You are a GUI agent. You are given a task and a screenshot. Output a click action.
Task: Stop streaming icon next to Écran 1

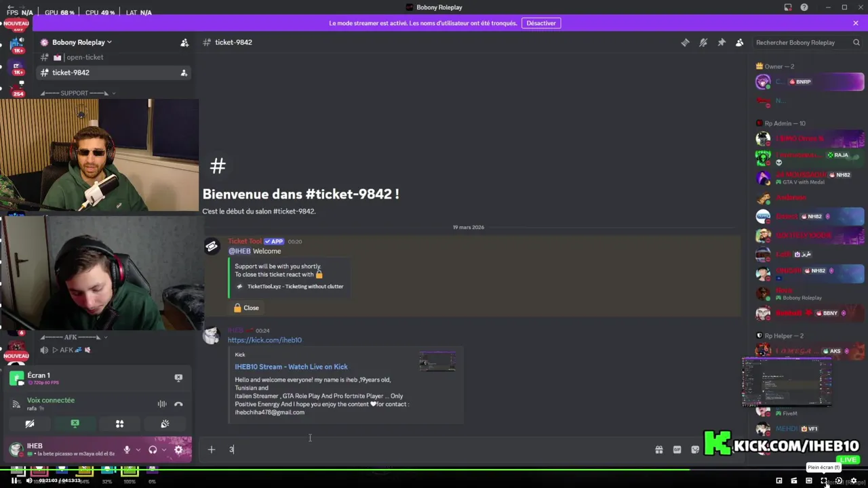[x=178, y=378]
